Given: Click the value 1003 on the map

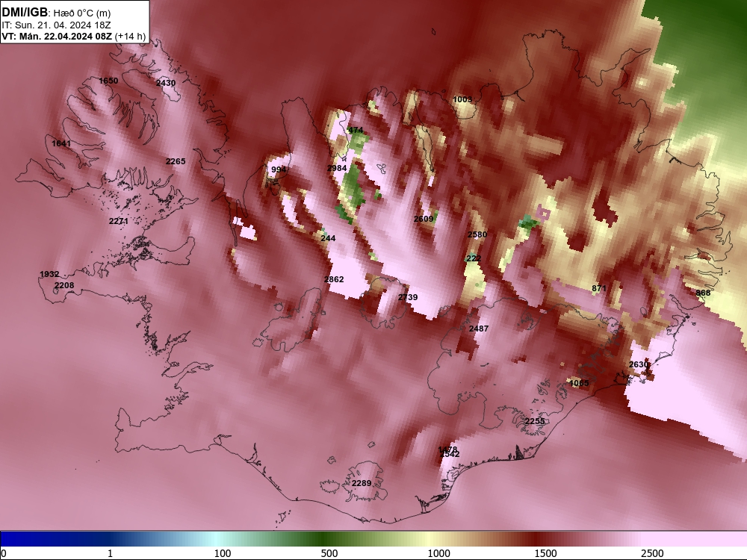Looking at the screenshot, I should point(462,99).
